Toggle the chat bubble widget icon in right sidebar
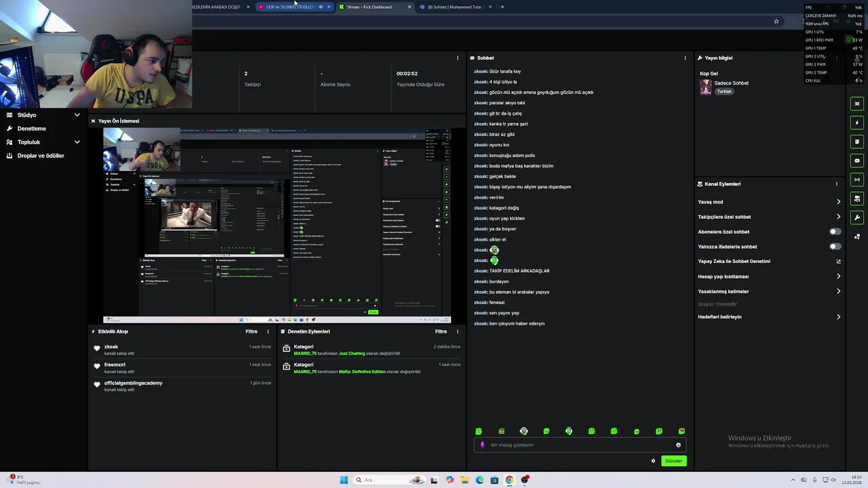868x488 pixels. click(857, 161)
